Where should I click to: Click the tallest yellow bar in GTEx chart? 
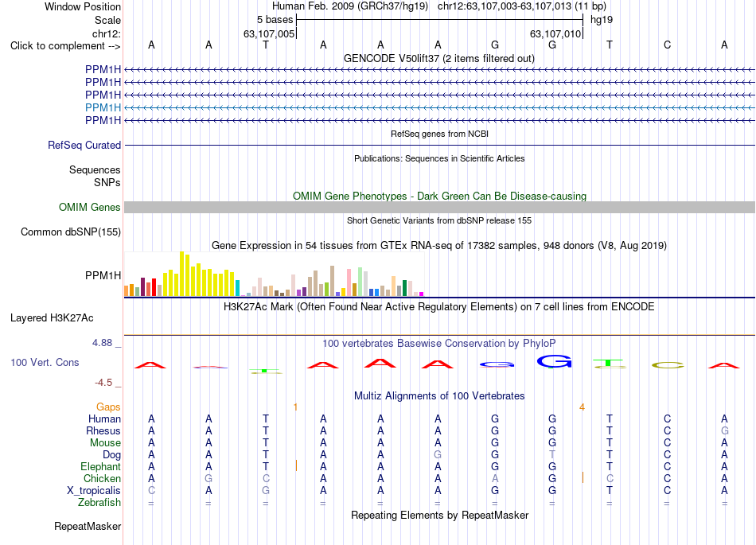181,274
